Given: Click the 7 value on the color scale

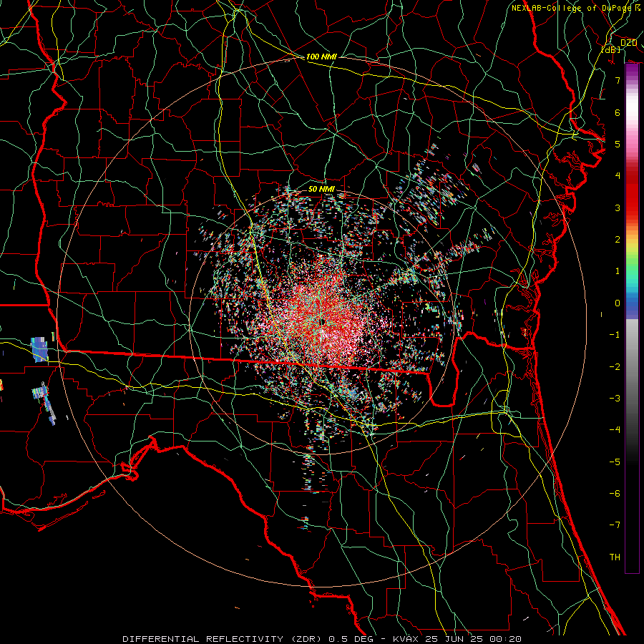Looking at the screenshot, I should click(x=618, y=80).
